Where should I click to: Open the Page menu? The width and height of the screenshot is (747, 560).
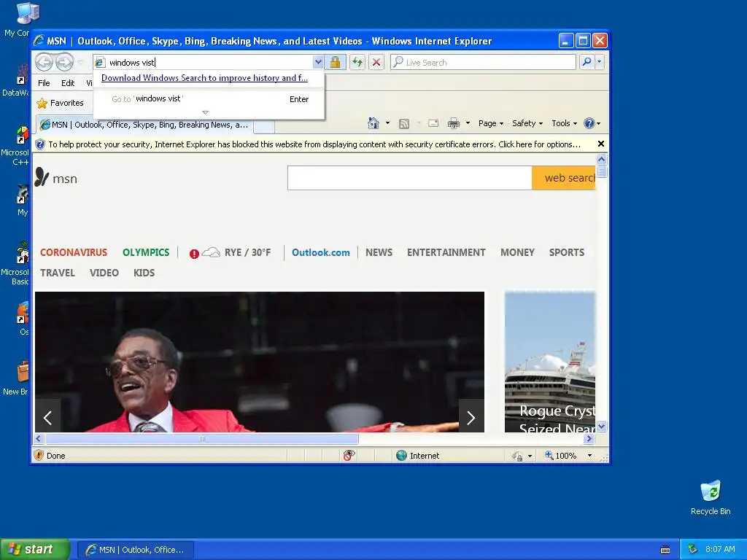click(491, 123)
